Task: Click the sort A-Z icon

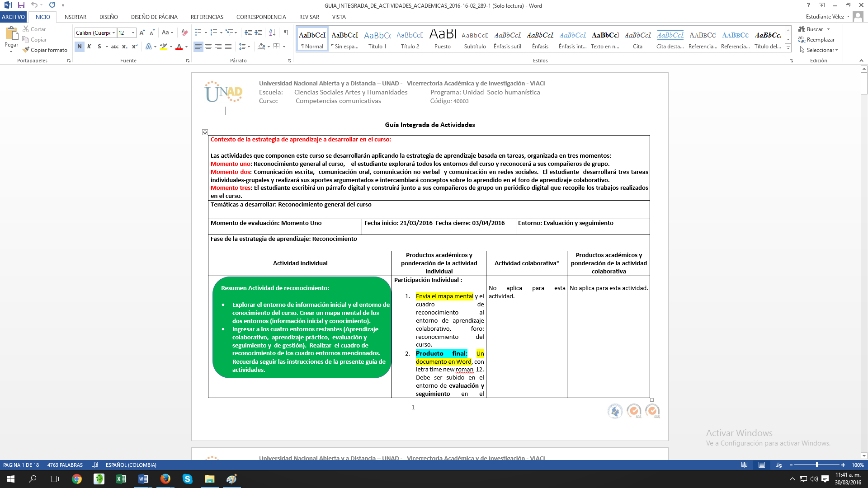Action: [x=272, y=33]
